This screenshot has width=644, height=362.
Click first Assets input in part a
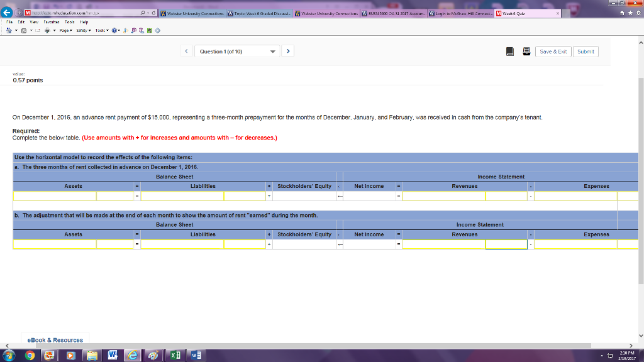point(55,196)
